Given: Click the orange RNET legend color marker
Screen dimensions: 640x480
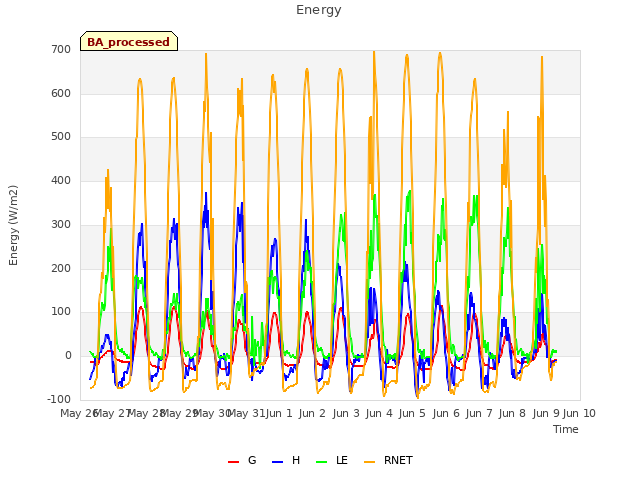Looking at the screenshot, I should pyautogui.click(x=369, y=462).
